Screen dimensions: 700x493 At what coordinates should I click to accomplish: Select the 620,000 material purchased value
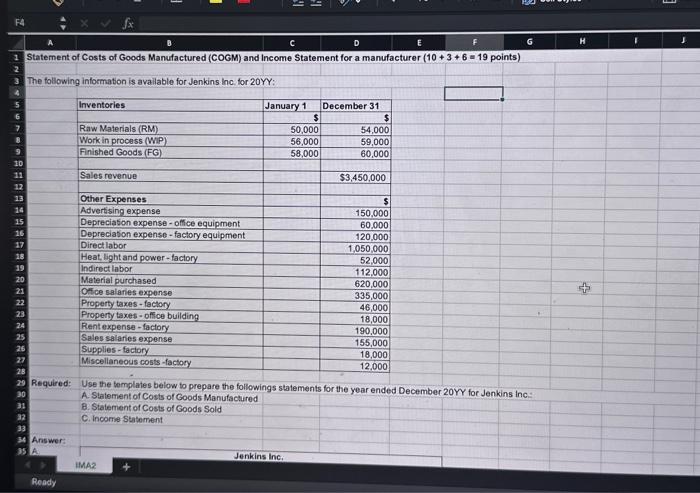355,284
